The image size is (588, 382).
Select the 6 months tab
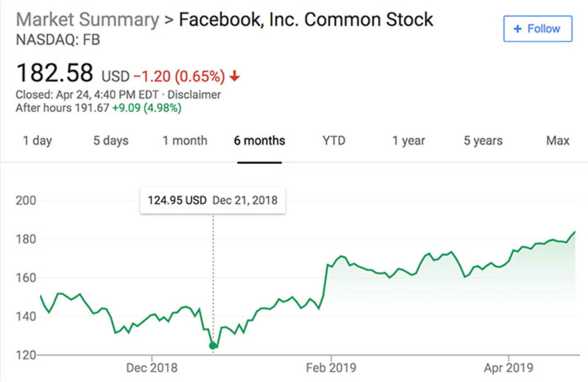(259, 141)
